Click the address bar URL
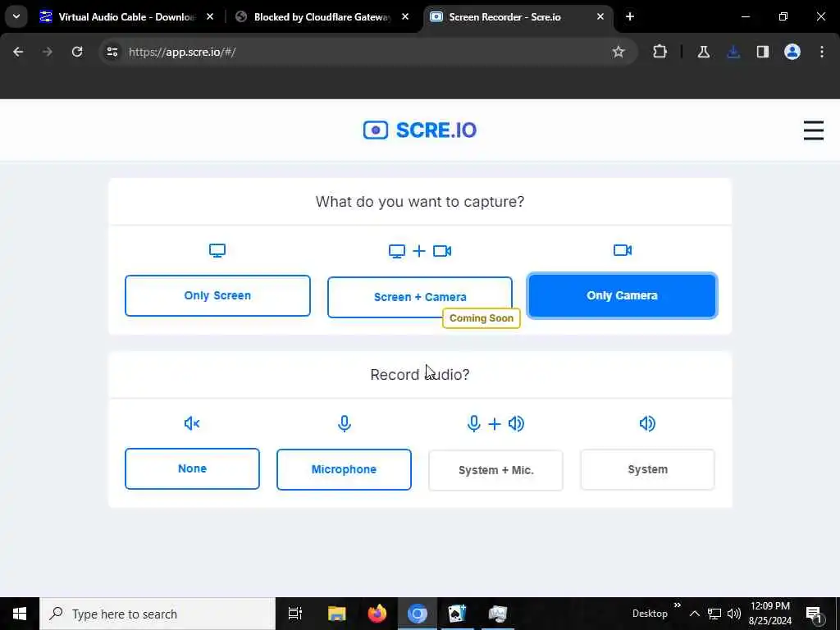The width and height of the screenshot is (840, 630). point(182,52)
